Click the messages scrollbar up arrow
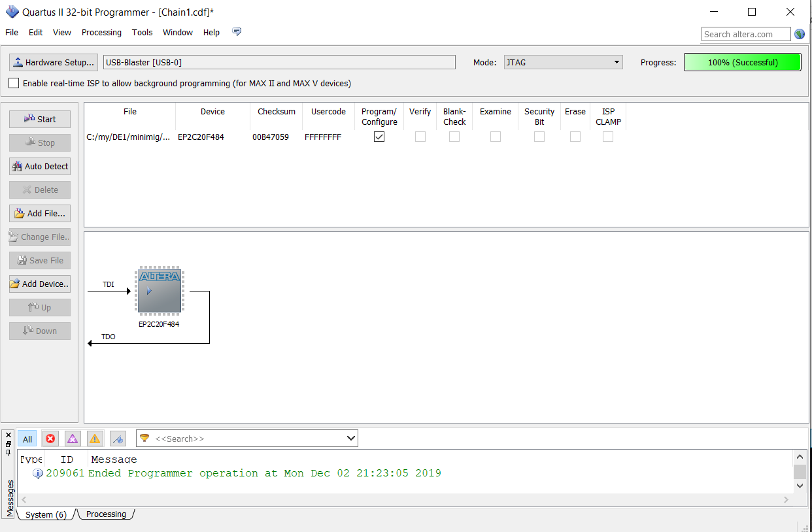Image resolution: width=812 pixels, height=532 pixels. point(800,457)
